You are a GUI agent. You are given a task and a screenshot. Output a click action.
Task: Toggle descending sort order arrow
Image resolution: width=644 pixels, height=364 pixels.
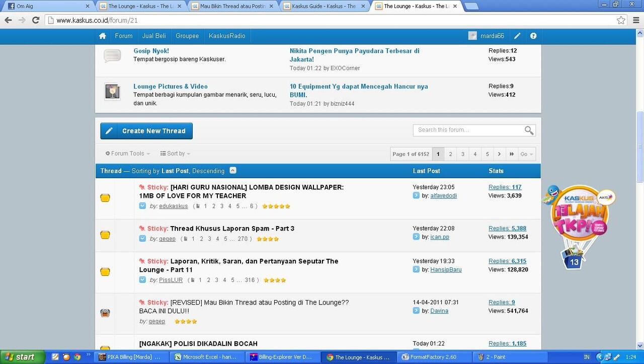[233, 170]
